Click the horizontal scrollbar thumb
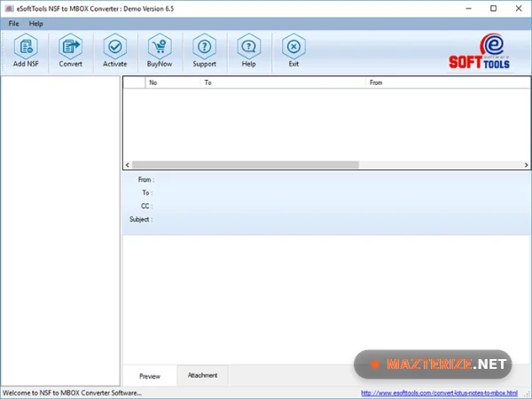The height and width of the screenshot is (399, 532). point(246,165)
